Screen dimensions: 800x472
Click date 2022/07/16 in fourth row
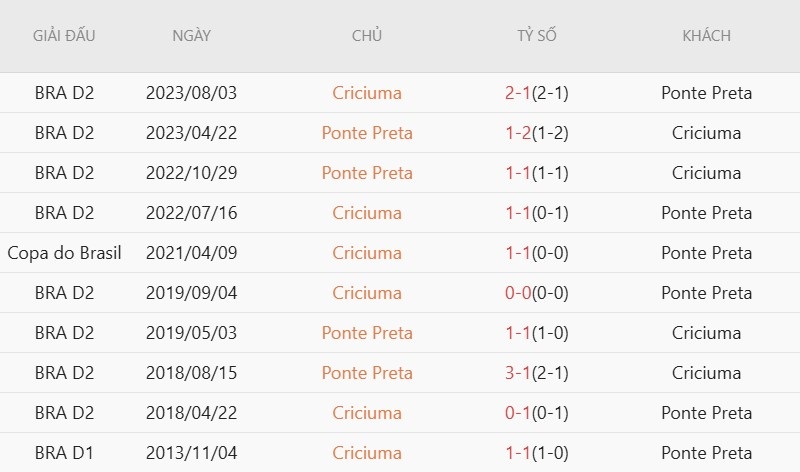point(191,213)
